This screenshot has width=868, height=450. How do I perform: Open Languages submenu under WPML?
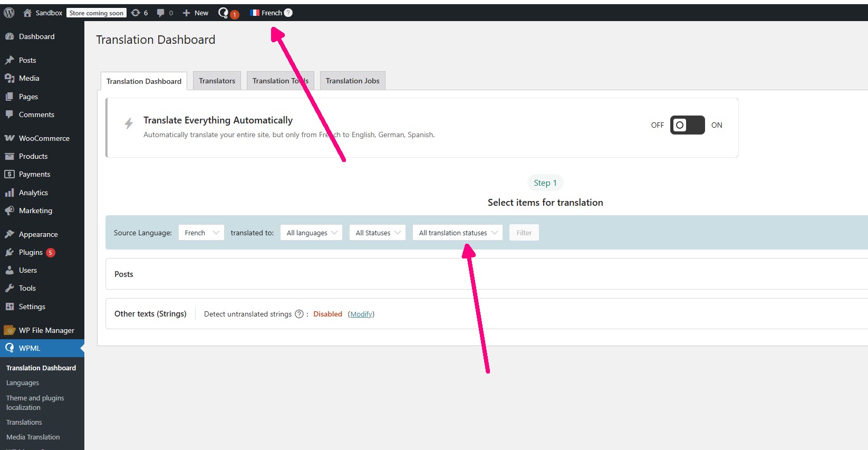[x=23, y=383]
